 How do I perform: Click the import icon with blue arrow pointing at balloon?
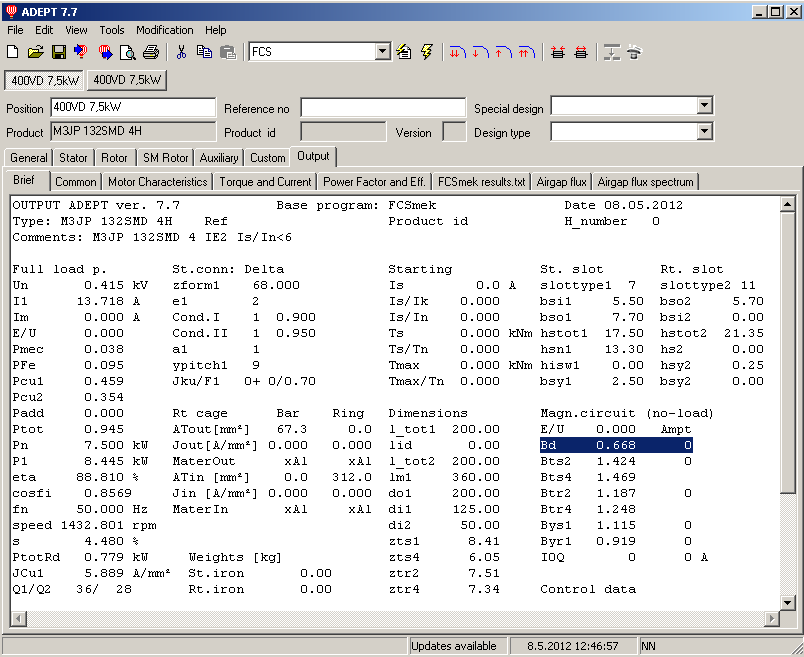[x=81, y=52]
